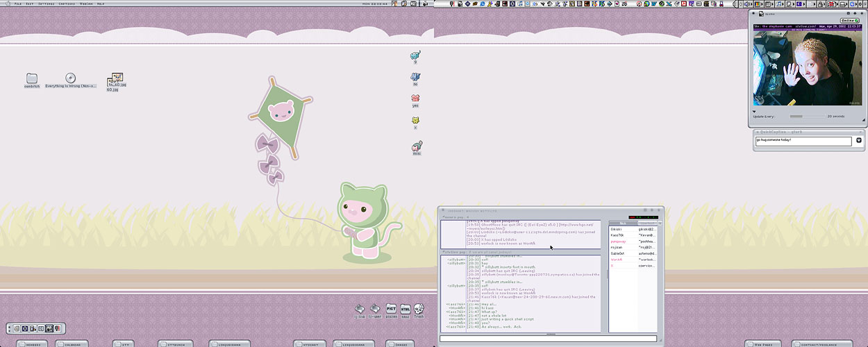Open the Everything Is Wrong CD icon
Image resolution: width=868 pixels, height=347 pixels.
(70, 78)
